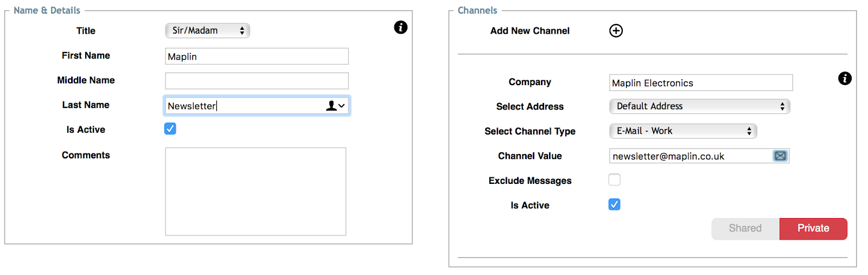Focus the Comments text area
The height and width of the screenshot is (275, 868).
tap(256, 191)
